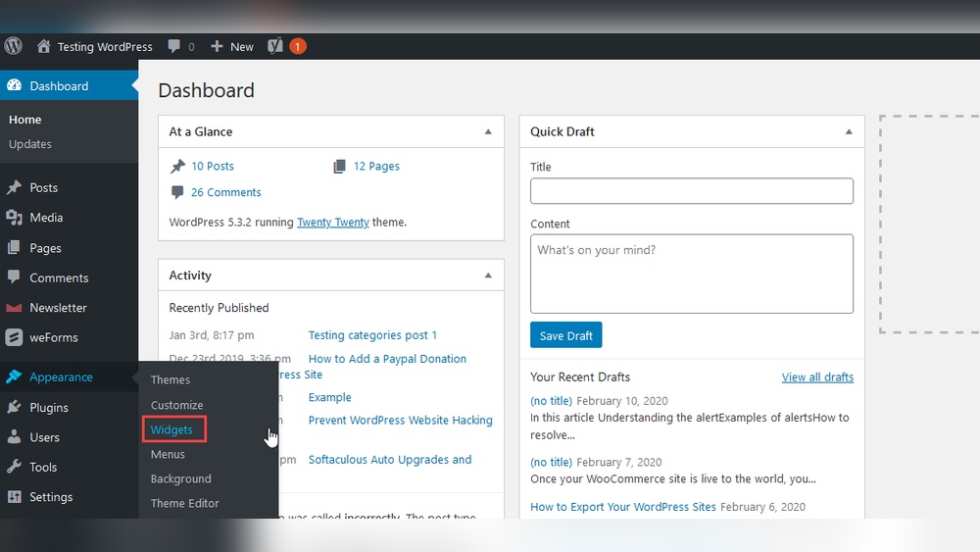This screenshot has width=980, height=552.
Task: Click the Twenty Twenty theme link
Action: click(x=333, y=222)
